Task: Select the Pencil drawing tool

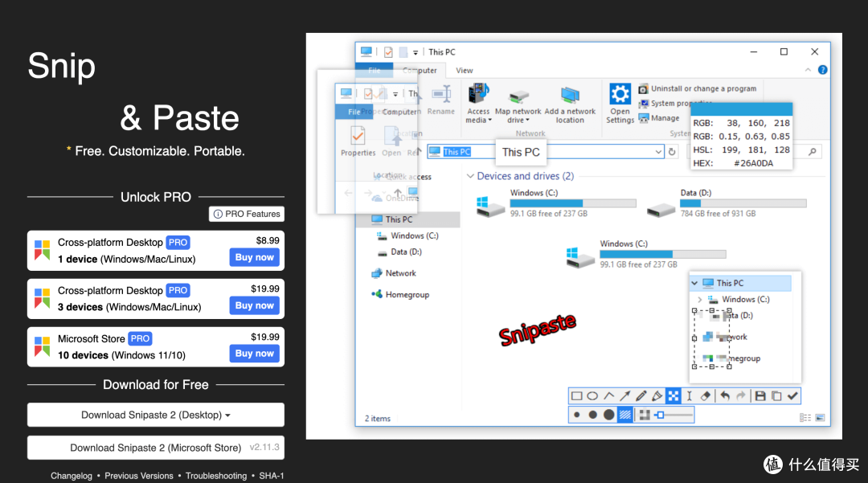Action: (x=641, y=396)
